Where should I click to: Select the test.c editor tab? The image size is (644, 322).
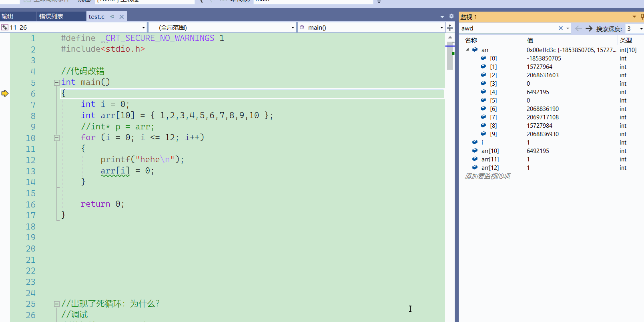(96, 16)
